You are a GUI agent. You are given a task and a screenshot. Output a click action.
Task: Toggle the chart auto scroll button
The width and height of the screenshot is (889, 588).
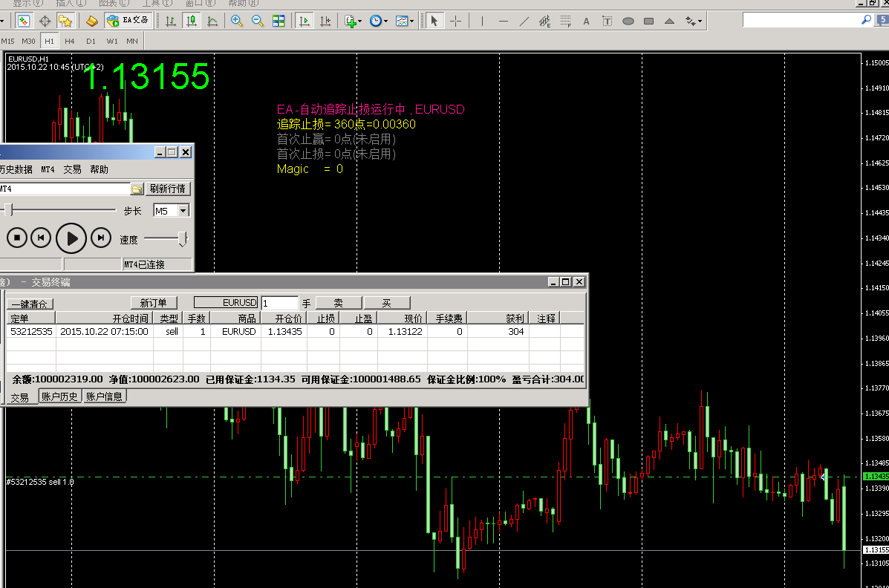point(305,21)
